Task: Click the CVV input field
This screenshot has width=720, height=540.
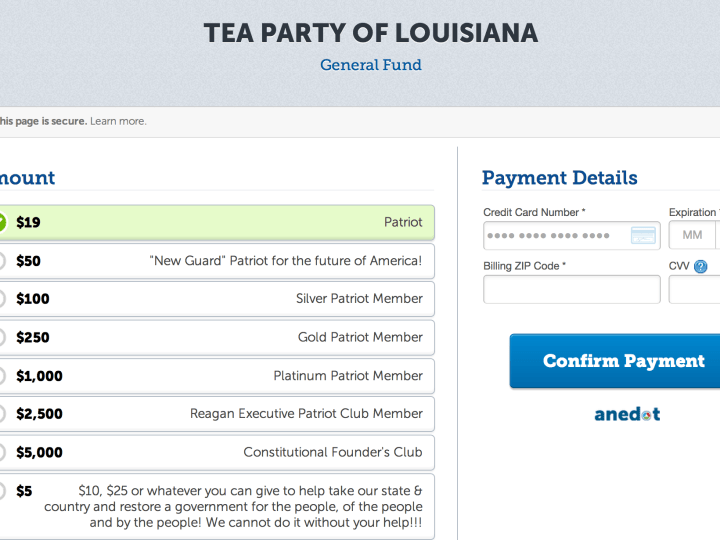Action: point(696,290)
